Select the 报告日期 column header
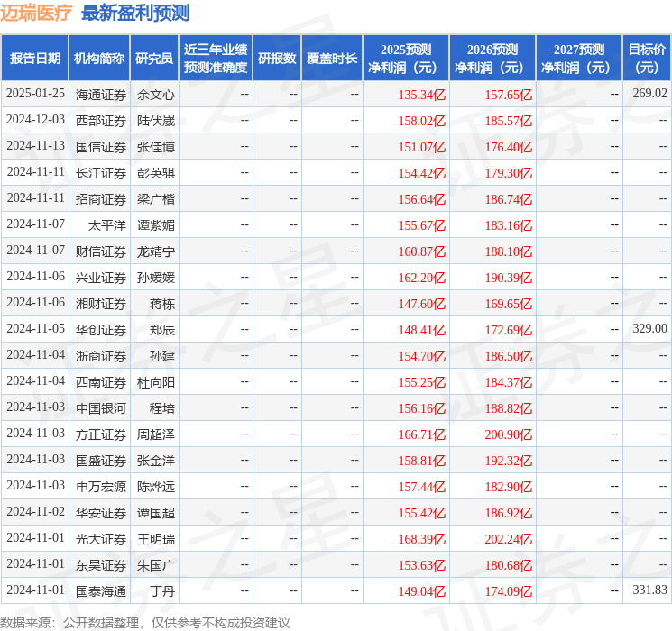 [x=34, y=59]
